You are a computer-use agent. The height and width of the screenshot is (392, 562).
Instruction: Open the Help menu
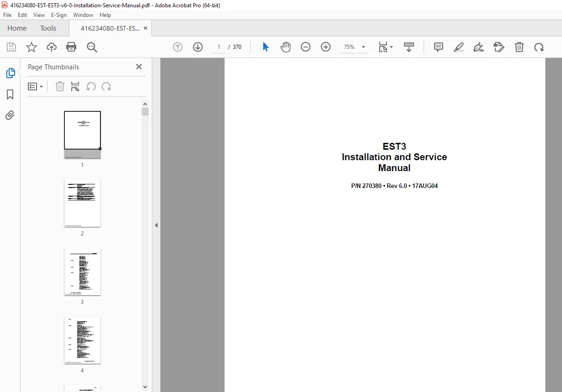tap(105, 15)
